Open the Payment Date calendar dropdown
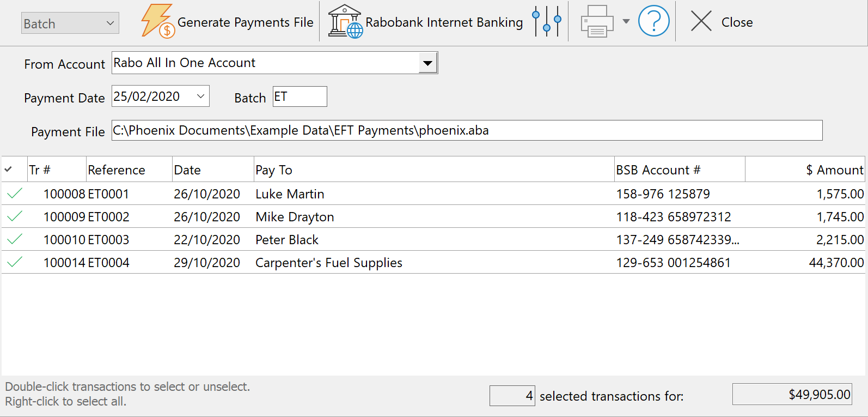This screenshot has height=417, width=868. point(200,96)
